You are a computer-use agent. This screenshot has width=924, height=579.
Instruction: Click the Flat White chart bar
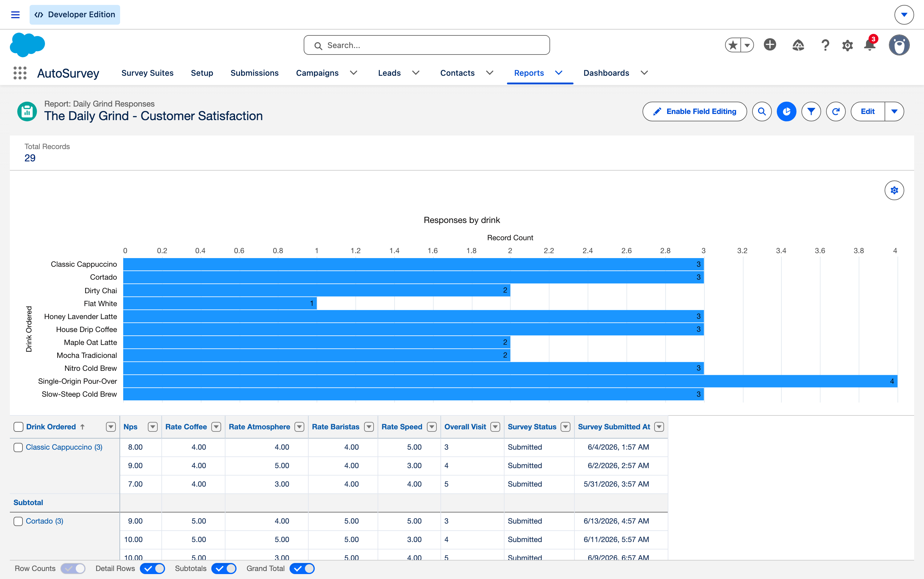220,303
